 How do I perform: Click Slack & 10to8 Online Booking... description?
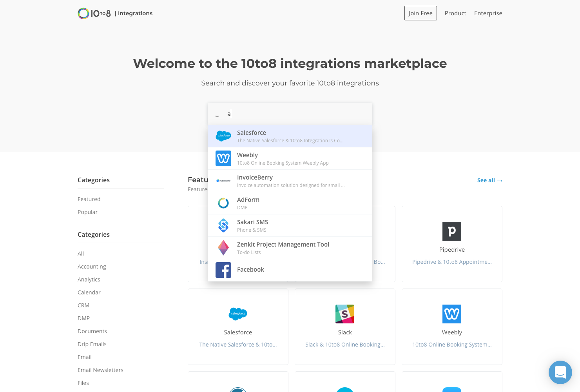[345, 345]
